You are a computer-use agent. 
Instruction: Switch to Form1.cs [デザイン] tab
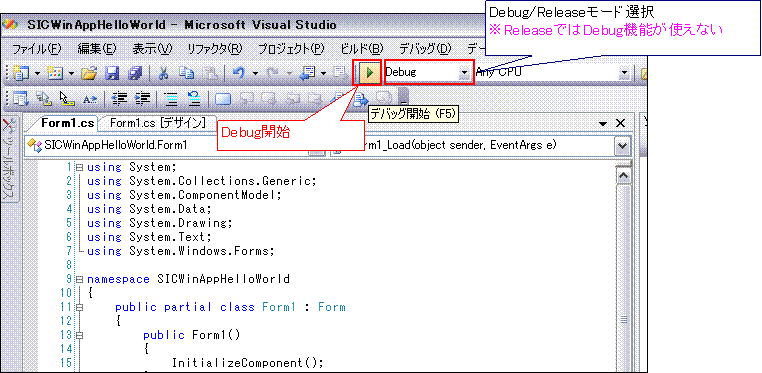coord(156,123)
